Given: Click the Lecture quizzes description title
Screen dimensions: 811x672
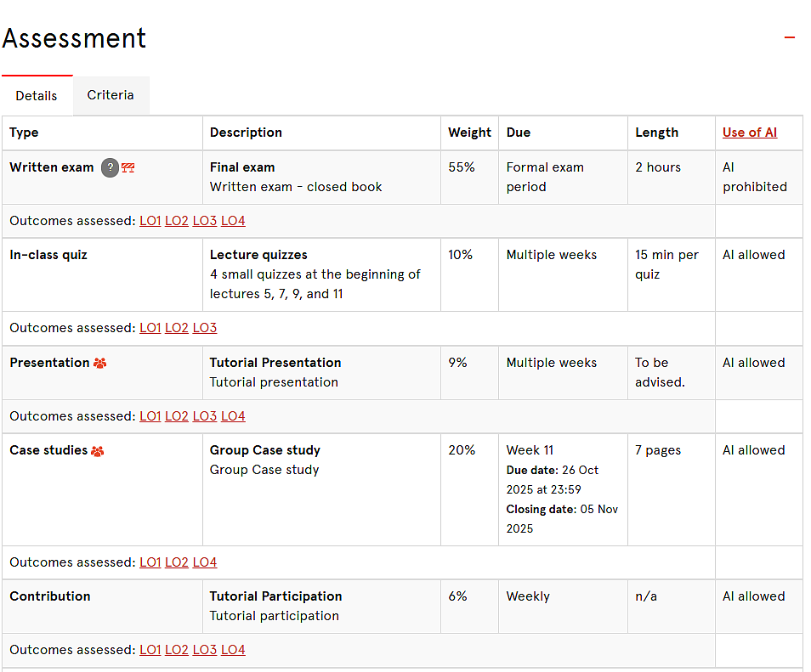Looking at the screenshot, I should (x=258, y=255).
